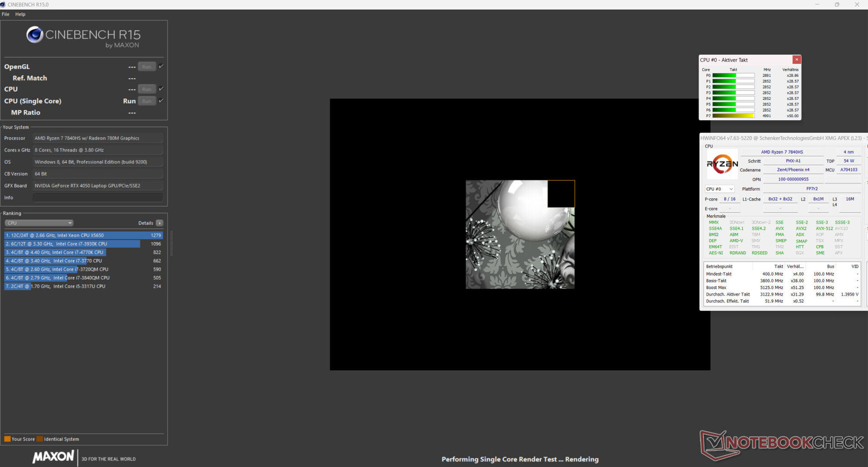This screenshot has width=868, height=467.
Task: Click the Processor field with AMD Ryzen 7
Action: [x=98, y=138]
